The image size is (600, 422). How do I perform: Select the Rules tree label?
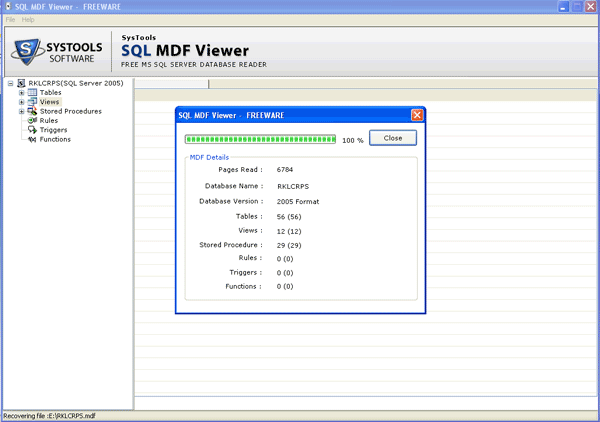coord(49,121)
